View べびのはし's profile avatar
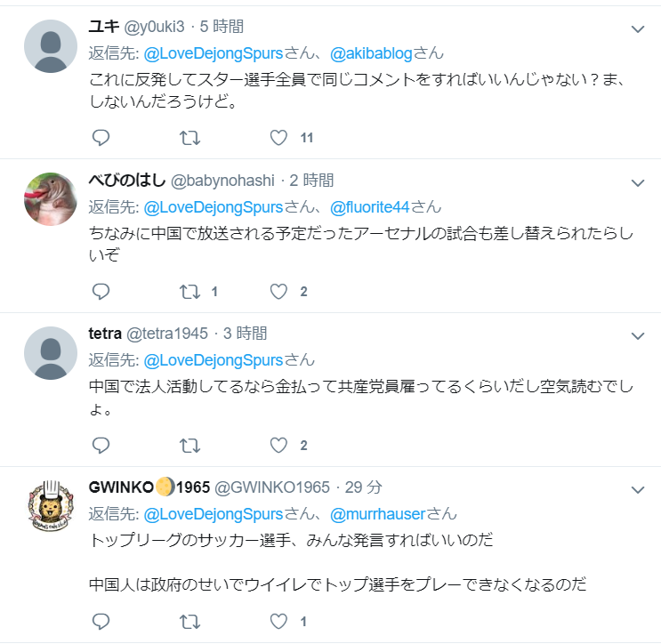Image resolution: width=661 pixels, height=644 pixels. (51, 199)
